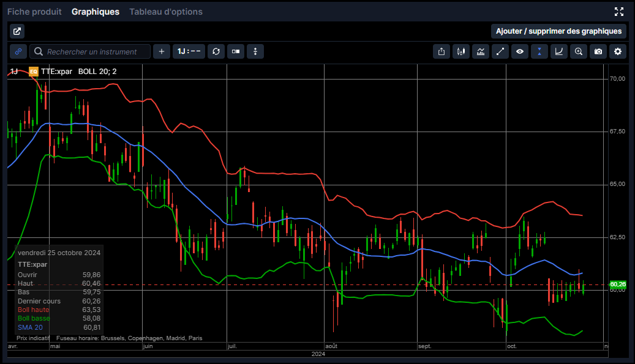This screenshot has height=364, width=635.
Task: Click the share/export chart icon
Action: [x=441, y=51]
